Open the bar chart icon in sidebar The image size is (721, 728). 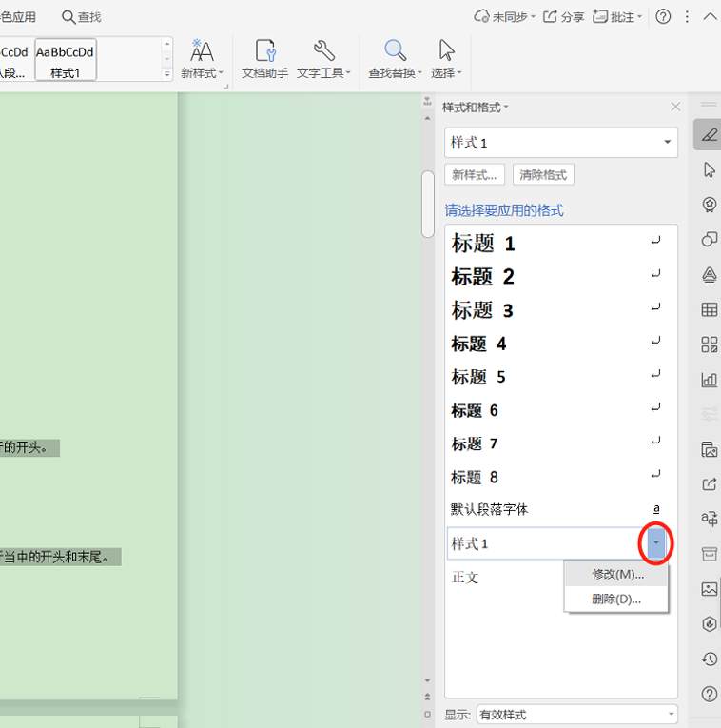click(x=709, y=380)
